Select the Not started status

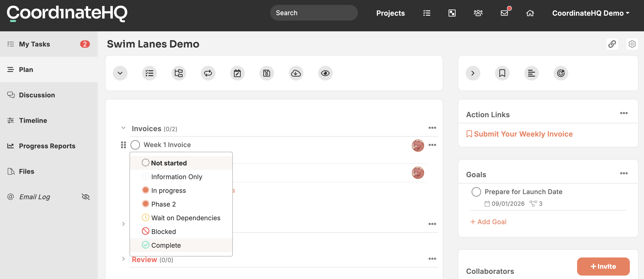click(x=181, y=163)
